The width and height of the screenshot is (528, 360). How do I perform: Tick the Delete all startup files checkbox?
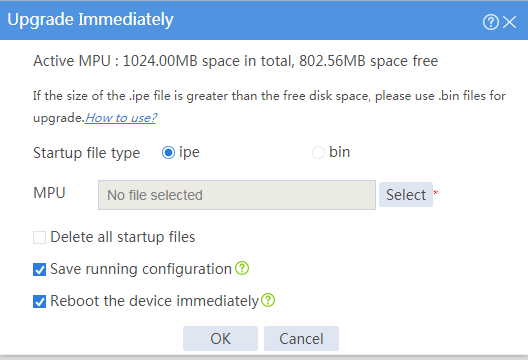(x=39, y=237)
